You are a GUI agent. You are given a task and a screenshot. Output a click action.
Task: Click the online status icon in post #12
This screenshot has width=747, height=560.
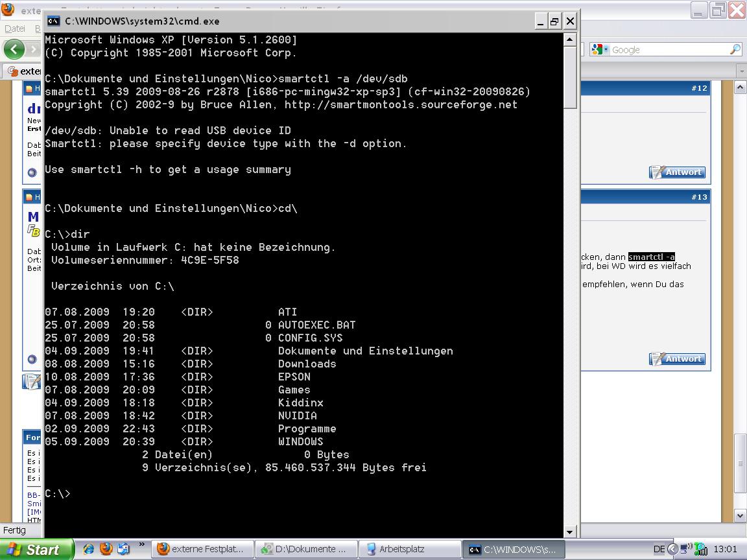[32, 172]
